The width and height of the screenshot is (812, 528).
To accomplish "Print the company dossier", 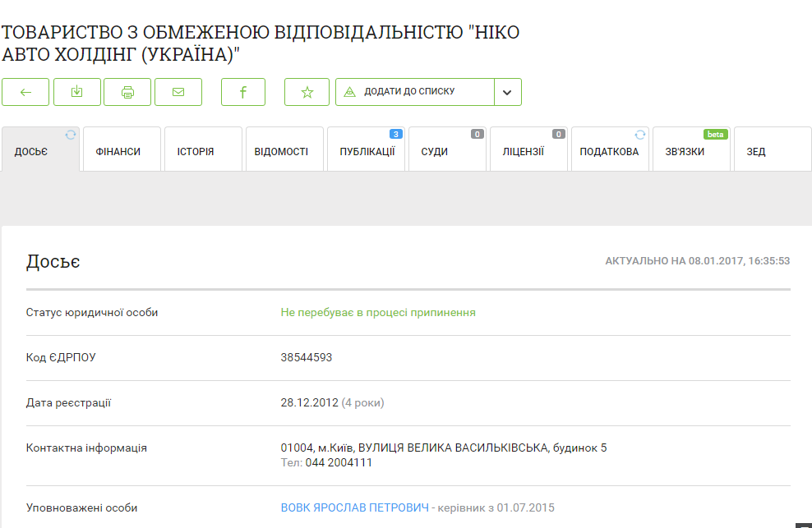I will (127, 92).
